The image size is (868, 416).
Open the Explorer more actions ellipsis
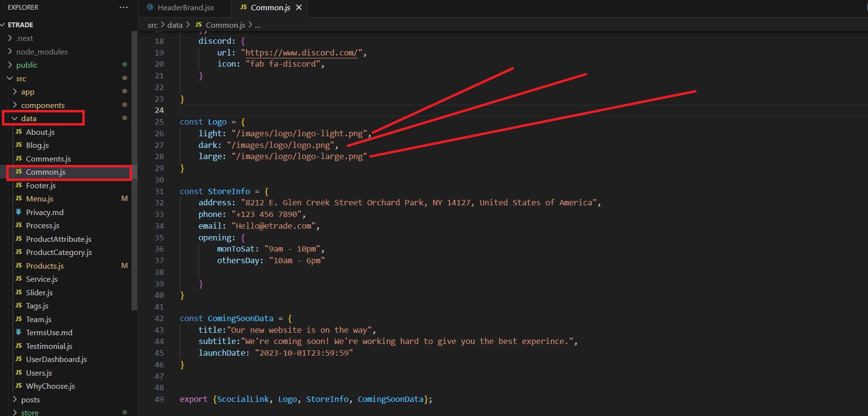click(x=124, y=7)
